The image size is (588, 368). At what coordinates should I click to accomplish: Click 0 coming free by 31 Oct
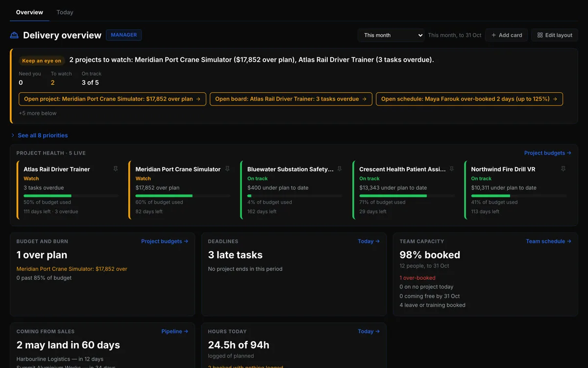[430, 296]
